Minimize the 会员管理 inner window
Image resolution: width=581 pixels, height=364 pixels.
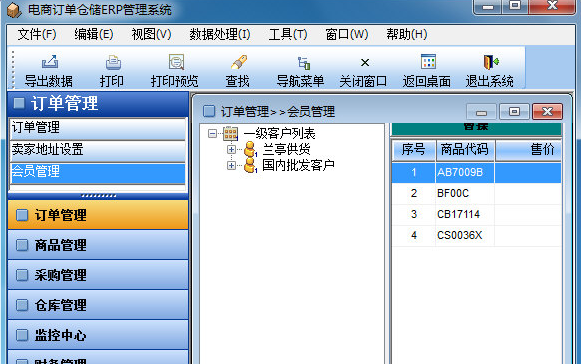(x=481, y=112)
